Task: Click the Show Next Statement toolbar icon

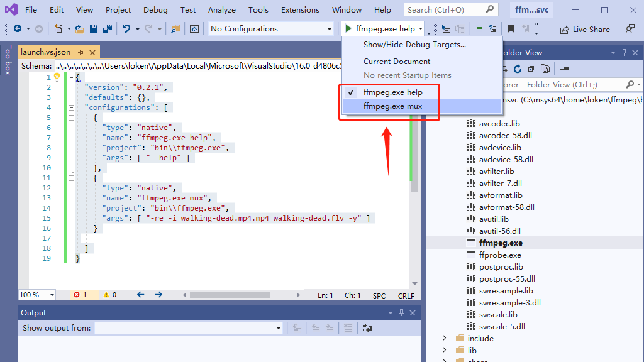Action: tap(446, 29)
